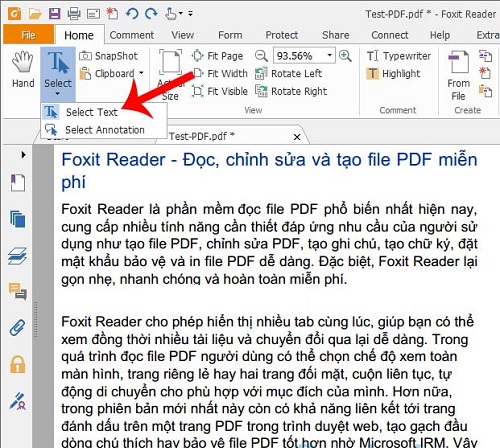Apply Fit Visible view
The height and width of the screenshot is (448, 500).
click(220, 91)
